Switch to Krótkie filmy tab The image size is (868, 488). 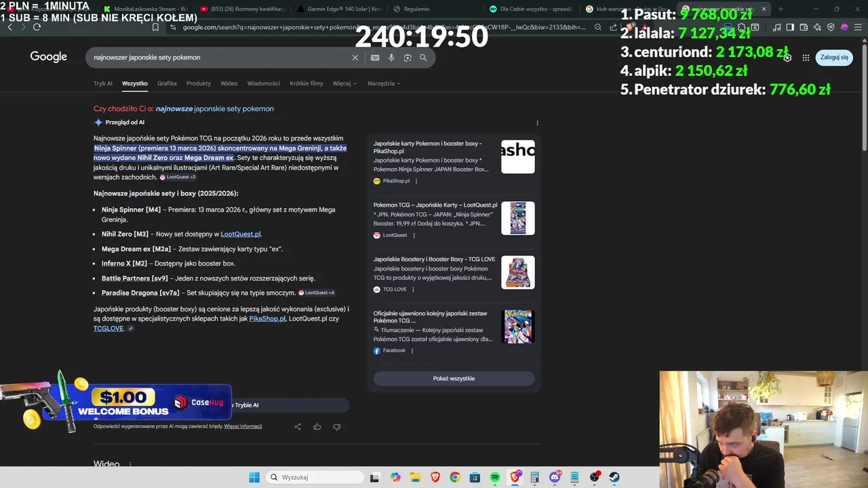(x=307, y=83)
